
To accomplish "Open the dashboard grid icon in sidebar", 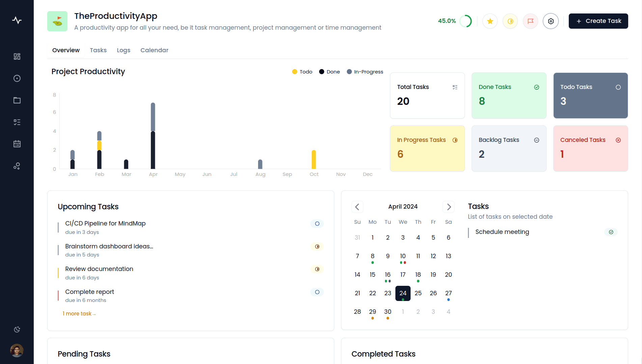I will [17, 56].
